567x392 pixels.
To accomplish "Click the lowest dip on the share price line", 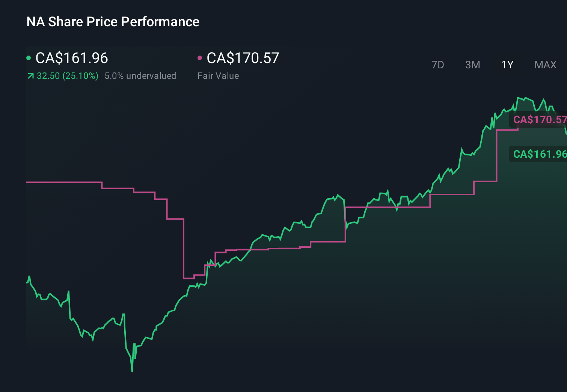I will click(132, 371).
